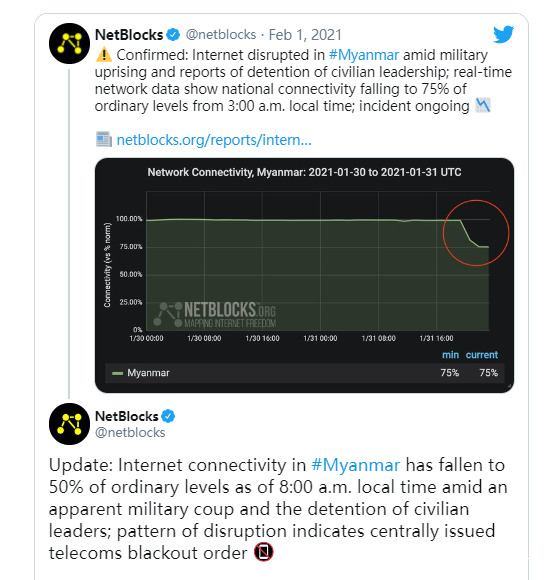Open @netblocks handle in the top tweet header
The width and height of the screenshot is (557, 580).
pos(221,34)
